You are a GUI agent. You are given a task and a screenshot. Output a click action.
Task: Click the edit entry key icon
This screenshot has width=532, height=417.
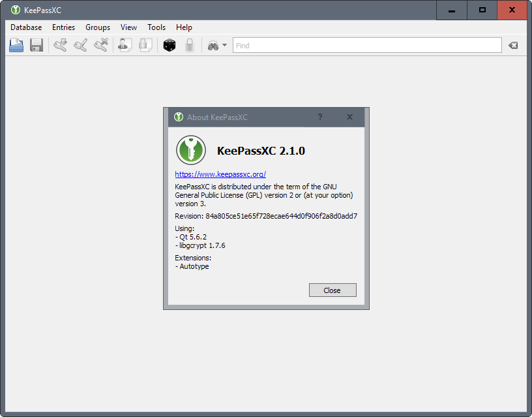point(81,45)
